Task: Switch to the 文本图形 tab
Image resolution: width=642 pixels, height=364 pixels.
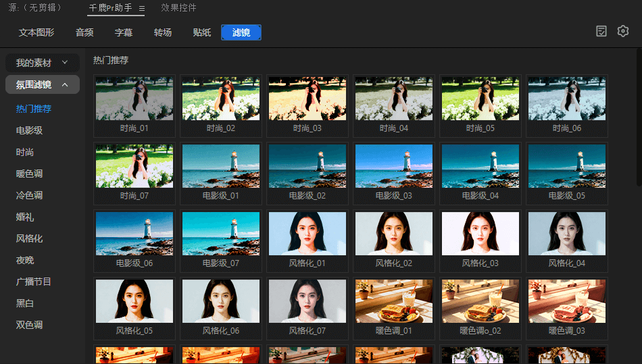Action: [36, 32]
